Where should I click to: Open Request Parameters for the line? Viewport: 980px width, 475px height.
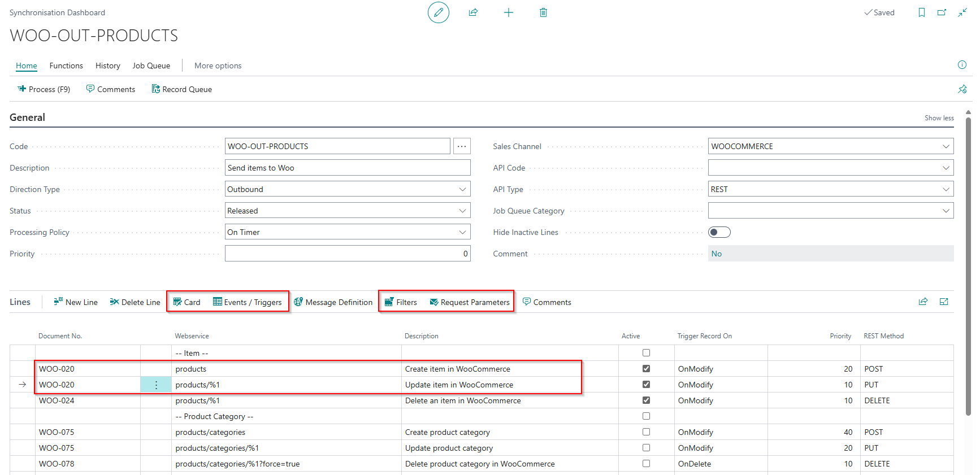(x=470, y=302)
